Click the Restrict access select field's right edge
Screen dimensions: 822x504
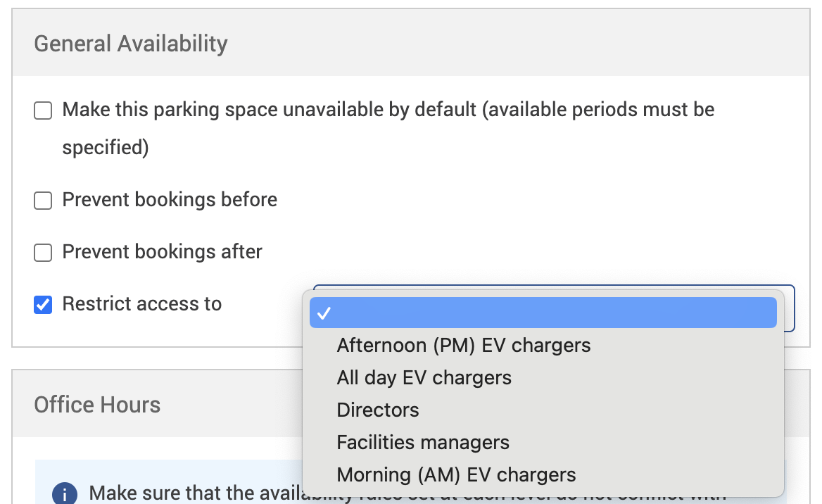point(789,308)
